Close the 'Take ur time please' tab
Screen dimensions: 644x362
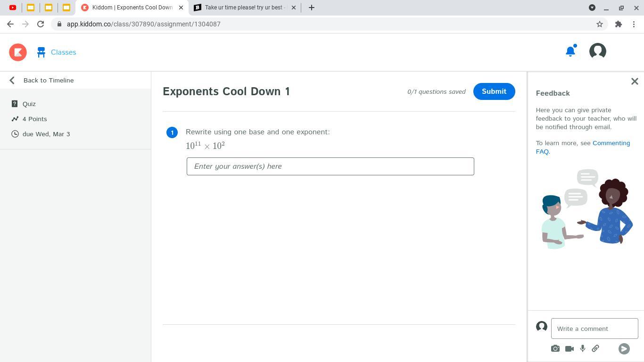pos(294,8)
